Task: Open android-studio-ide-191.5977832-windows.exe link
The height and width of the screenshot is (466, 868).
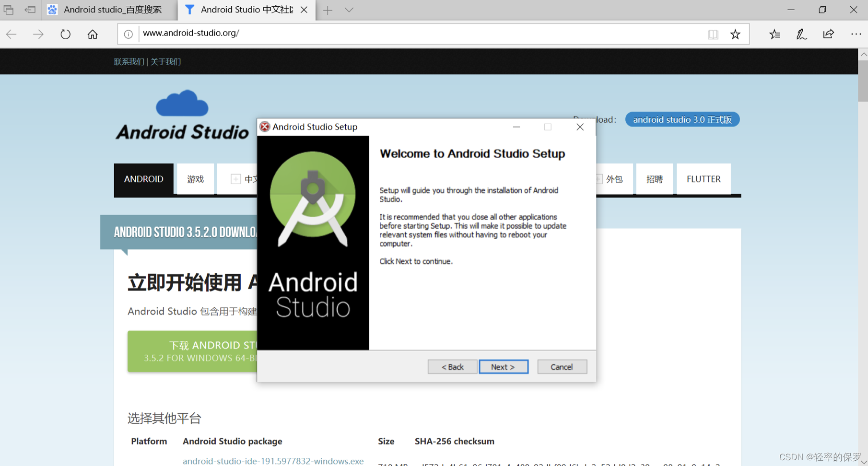Action: click(x=273, y=461)
